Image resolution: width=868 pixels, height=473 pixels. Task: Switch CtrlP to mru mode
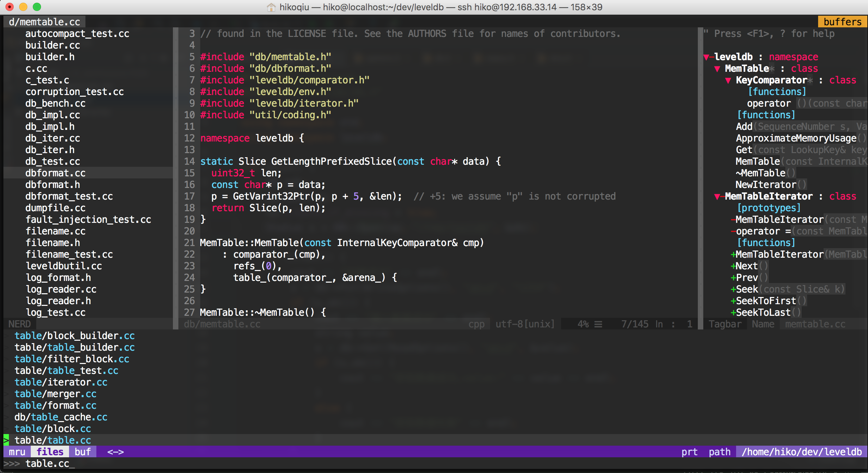coord(17,452)
